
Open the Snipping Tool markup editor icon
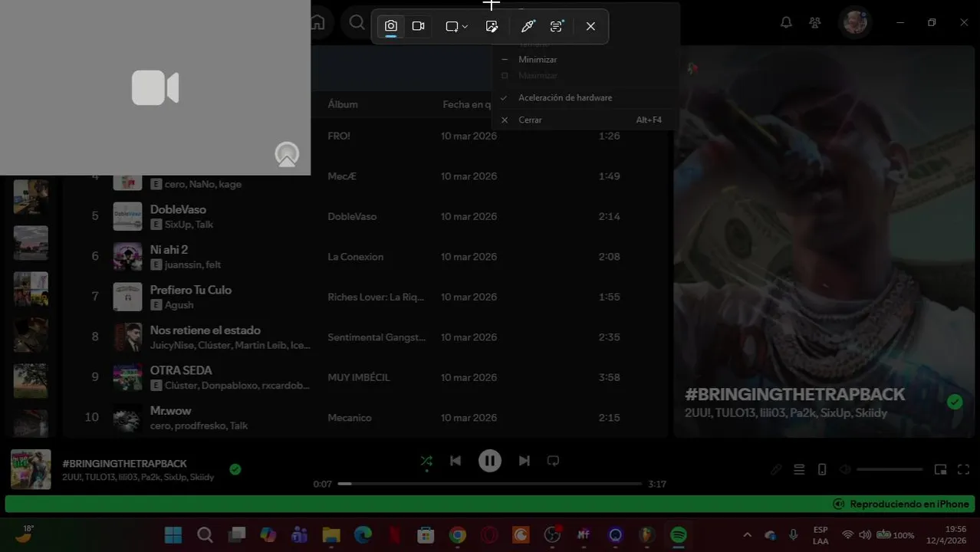pos(492,26)
